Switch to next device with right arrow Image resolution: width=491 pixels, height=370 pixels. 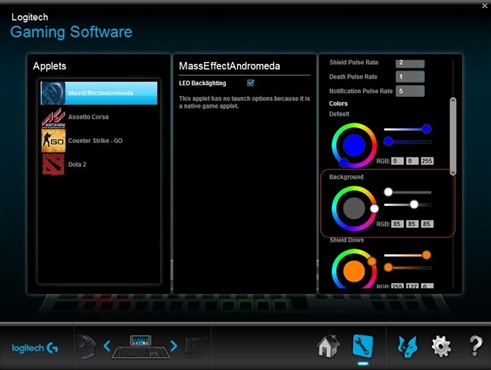[x=174, y=346]
